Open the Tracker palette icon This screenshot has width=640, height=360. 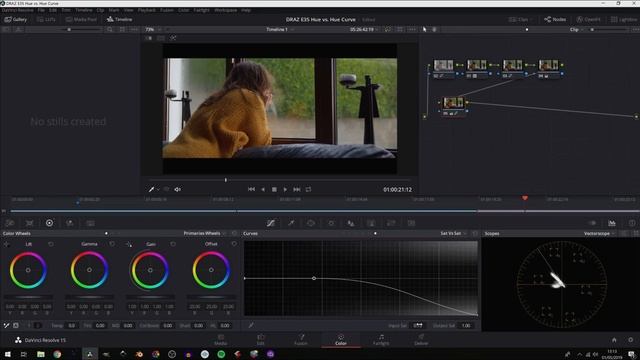pos(331,223)
